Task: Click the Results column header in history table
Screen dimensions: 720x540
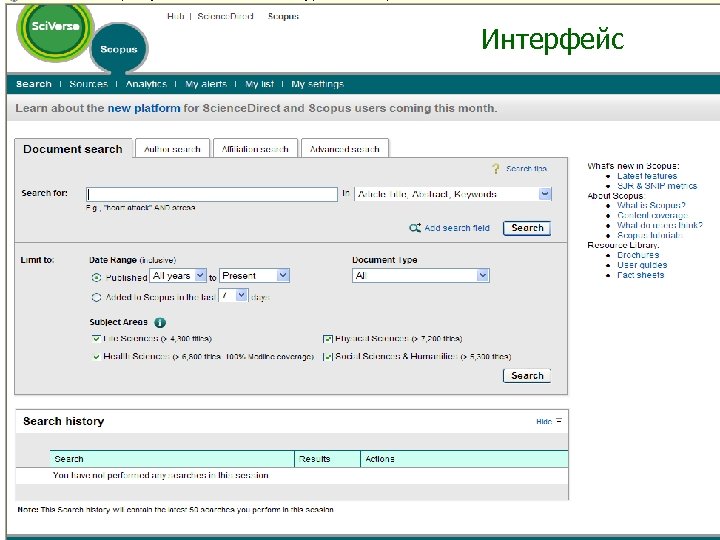Action: click(327, 459)
